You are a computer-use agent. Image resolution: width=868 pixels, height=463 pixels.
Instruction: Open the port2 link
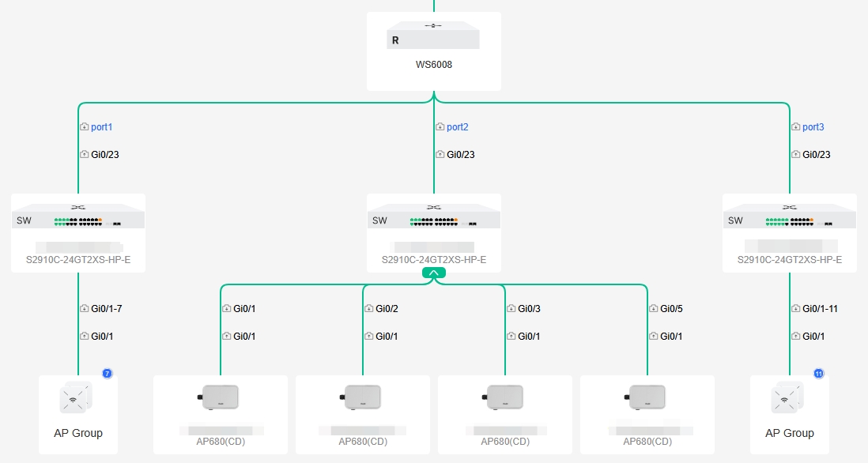point(458,126)
